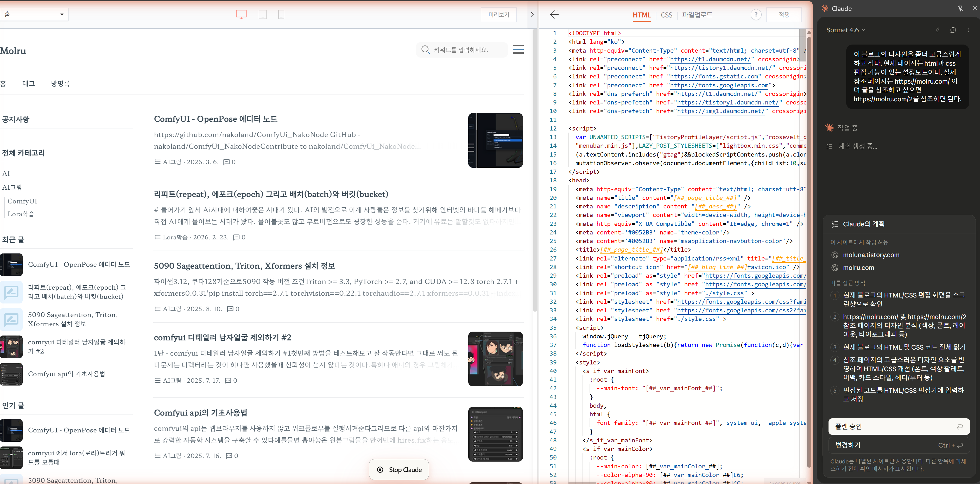Viewport: 980px width, 484px height.
Task: Open the help question mark icon
Action: tap(756, 15)
